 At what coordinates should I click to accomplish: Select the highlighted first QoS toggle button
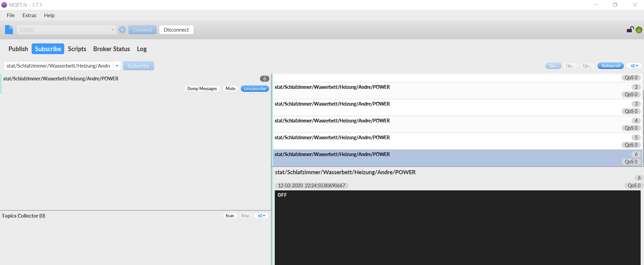click(x=553, y=66)
